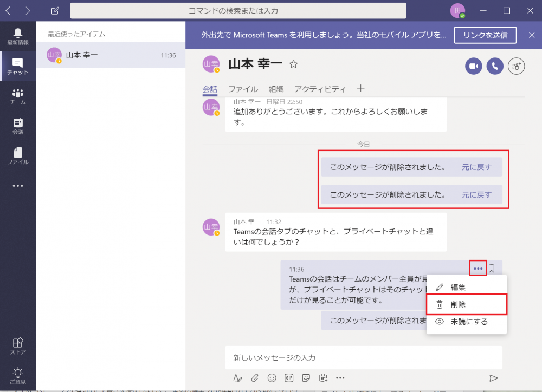
Task: Open more compose options ellipsis
Action: tap(340, 378)
